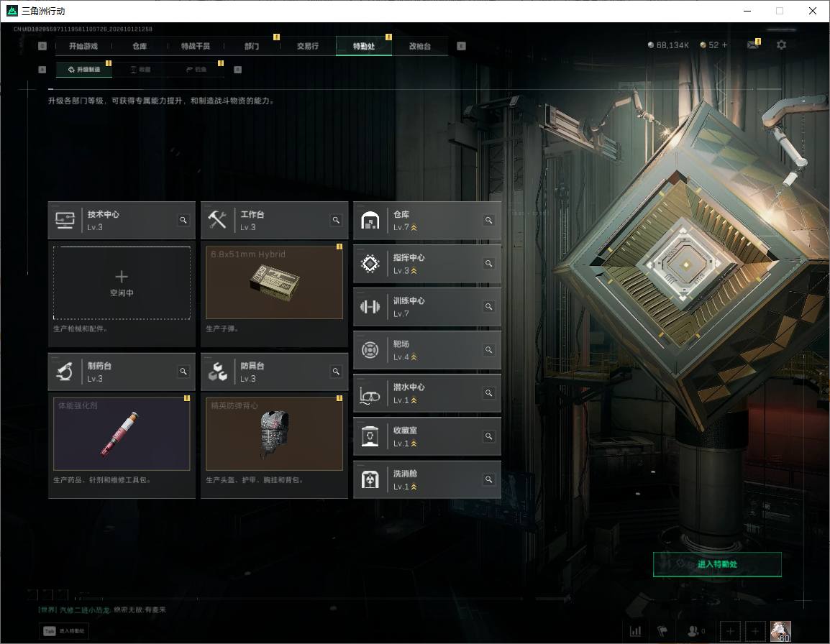
Task: Select the 特战干员 tab
Action: pyautogui.click(x=196, y=46)
